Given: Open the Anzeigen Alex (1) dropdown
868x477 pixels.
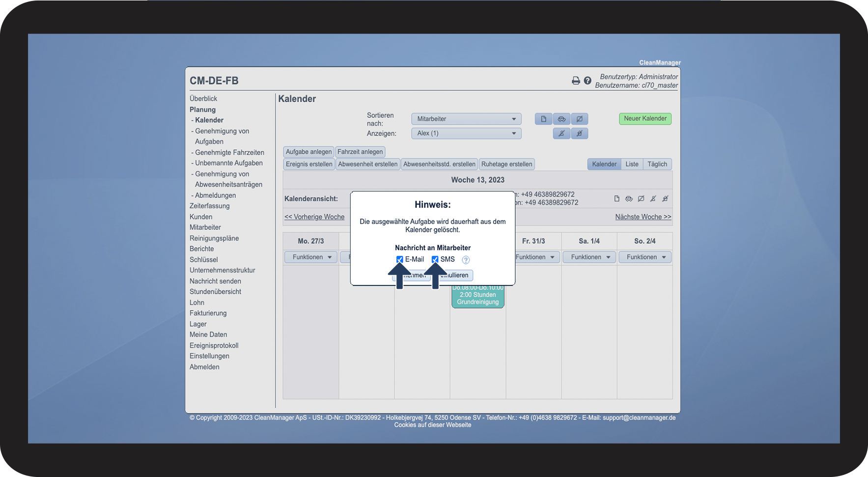Looking at the screenshot, I should click(466, 133).
